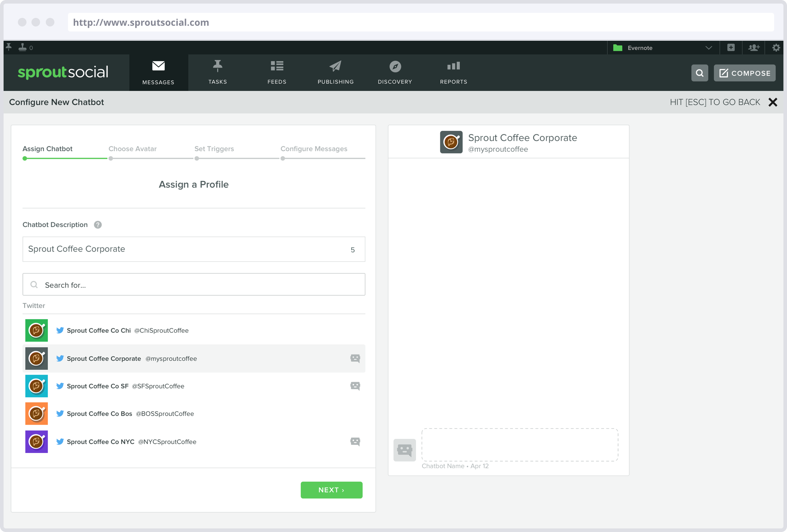Click the Twitter bird icon on NYC row
The width and height of the screenshot is (787, 532).
click(x=60, y=442)
